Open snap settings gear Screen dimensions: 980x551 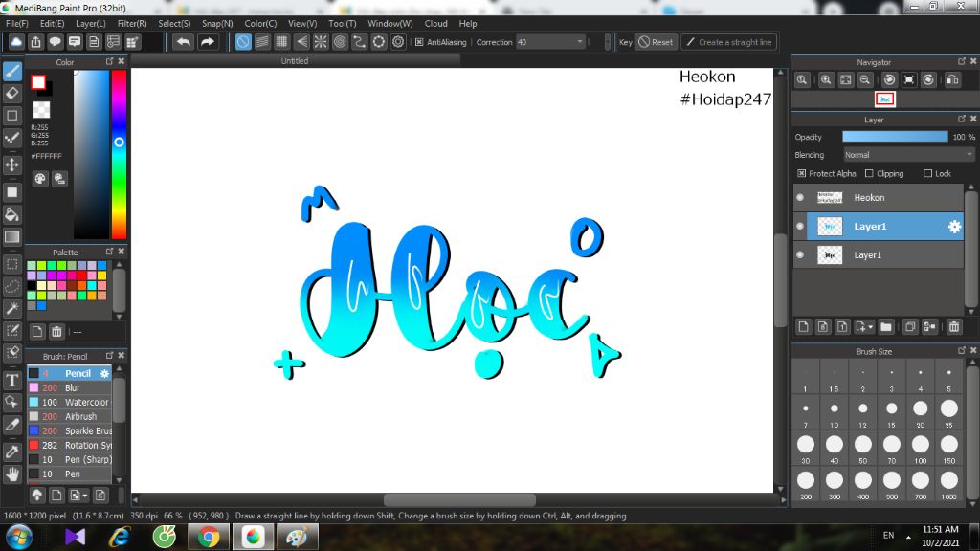tap(398, 42)
